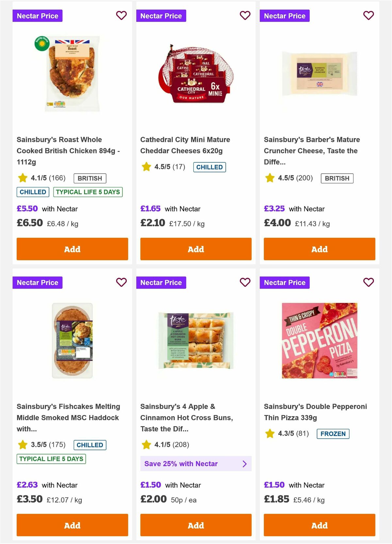Screen dimensions: 392x544
Task: Favourite the Smoked Haddock Fishcakes
Action: coord(121,282)
